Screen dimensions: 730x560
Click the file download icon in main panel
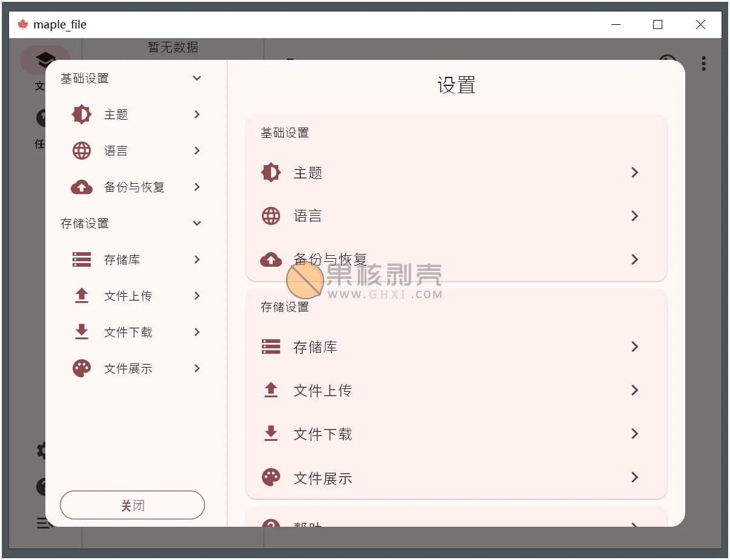tap(271, 434)
